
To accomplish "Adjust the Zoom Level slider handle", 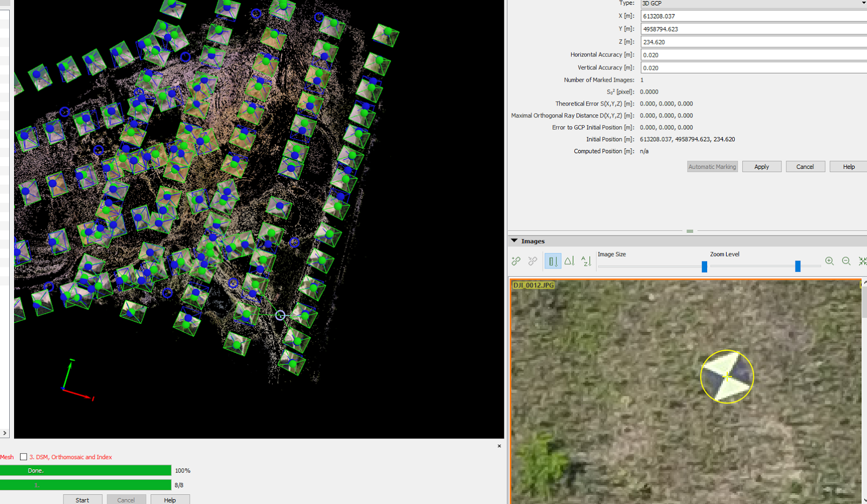I will point(797,266).
